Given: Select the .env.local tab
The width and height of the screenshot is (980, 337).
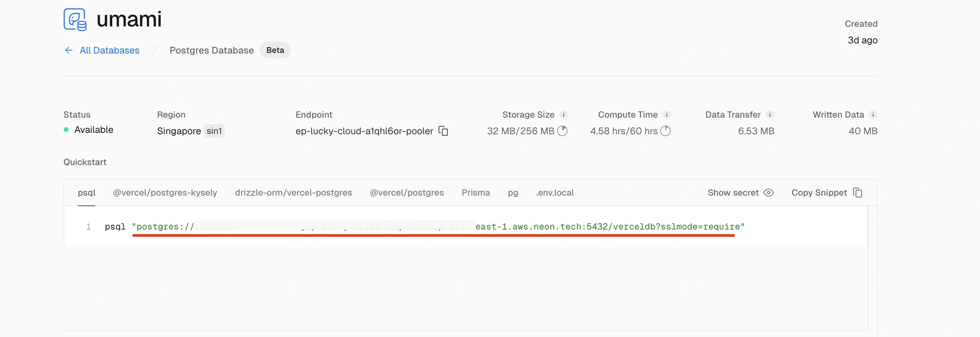Looking at the screenshot, I should pyautogui.click(x=555, y=193).
